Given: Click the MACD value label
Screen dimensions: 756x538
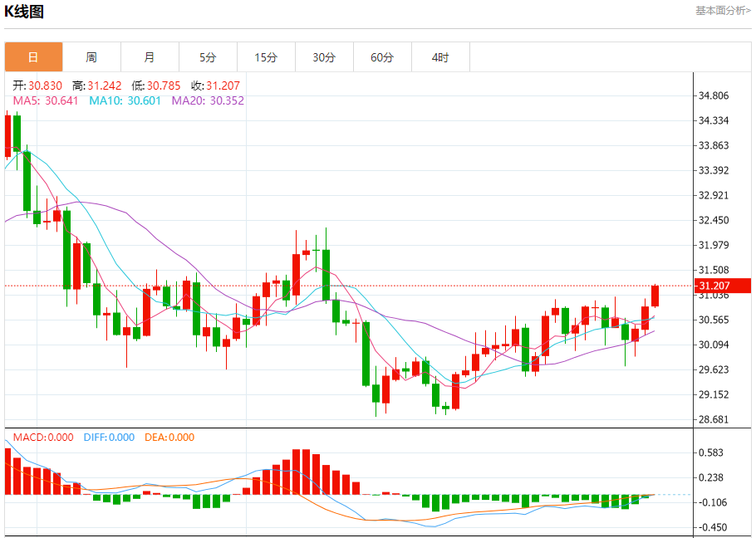Looking at the screenshot, I should (43, 438).
